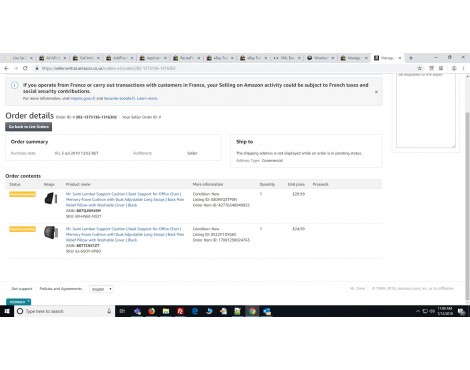470x370 pixels.
Task: Click the microphone icon in taskbar search
Action: tap(109, 311)
